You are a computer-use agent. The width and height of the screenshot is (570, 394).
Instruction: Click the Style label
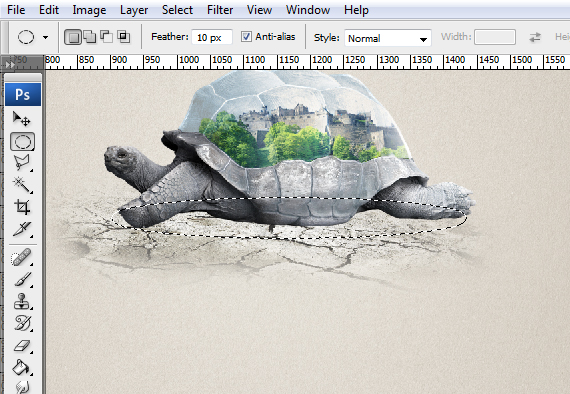click(326, 38)
